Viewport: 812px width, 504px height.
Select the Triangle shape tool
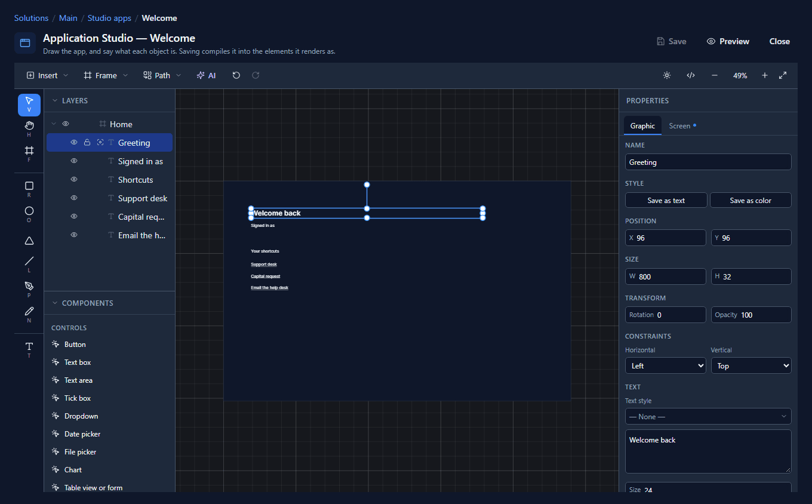point(29,241)
